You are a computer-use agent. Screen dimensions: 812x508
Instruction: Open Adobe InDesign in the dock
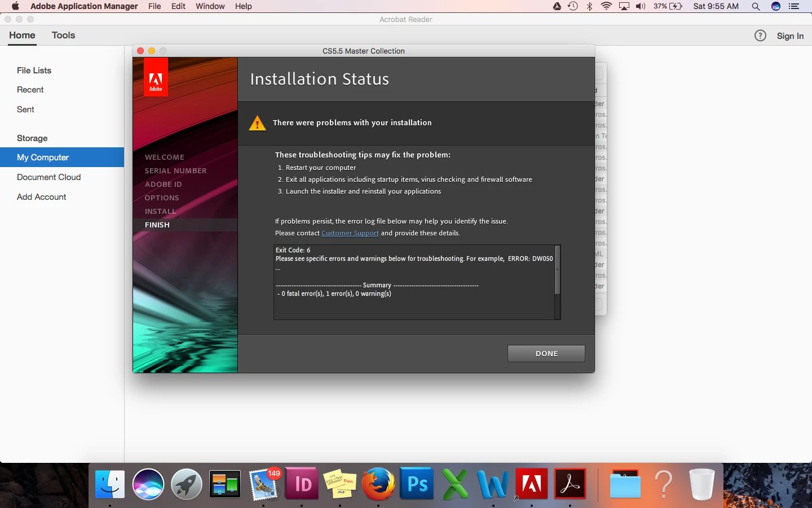click(302, 484)
